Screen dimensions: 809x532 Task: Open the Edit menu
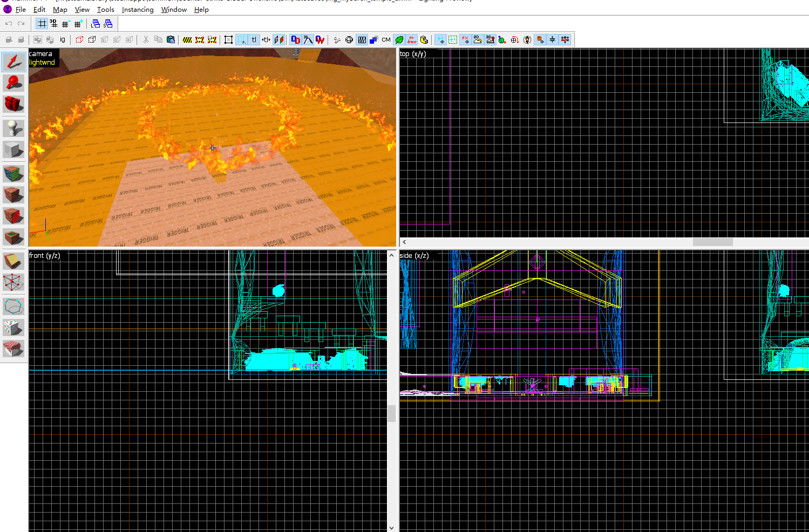click(x=39, y=9)
